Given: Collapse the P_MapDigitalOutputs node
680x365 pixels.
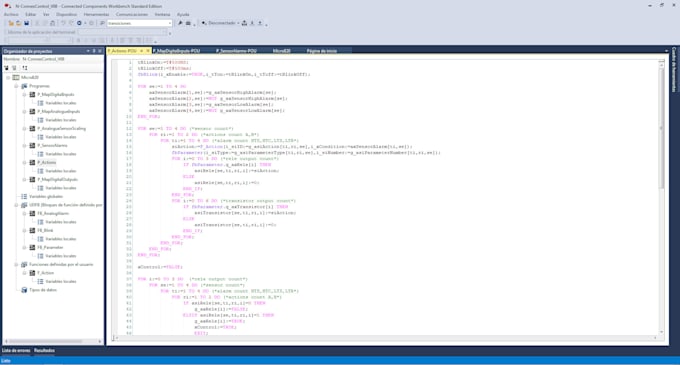Looking at the screenshot, I should point(24,179).
